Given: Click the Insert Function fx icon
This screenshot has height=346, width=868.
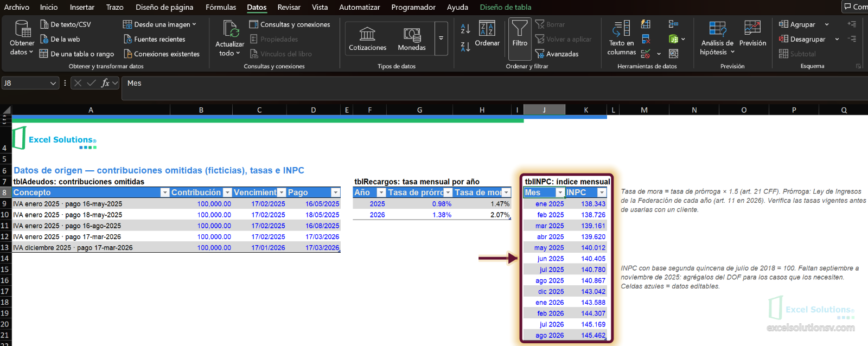Looking at the screenshot, I should point(105,83).
